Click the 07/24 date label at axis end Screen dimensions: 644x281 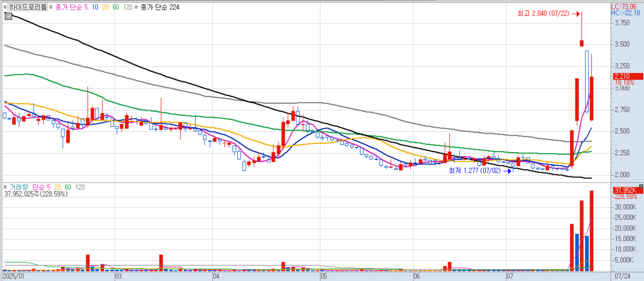[623, 276]
